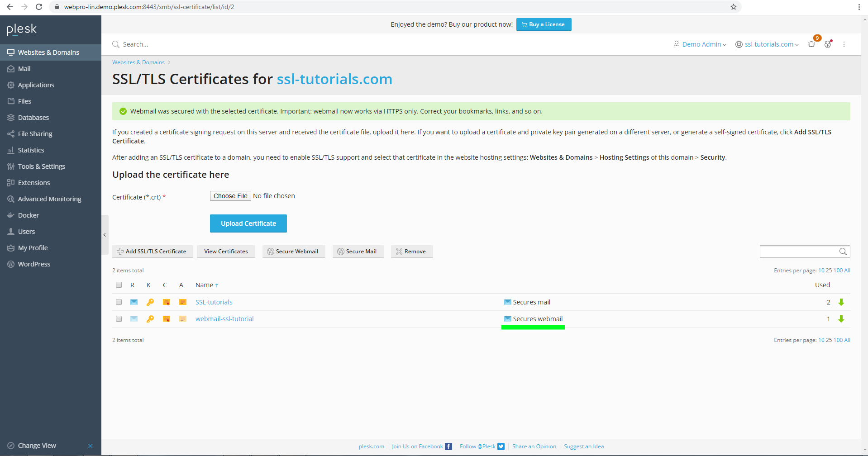Open Websites & Domains in sidebar

click(51, 52)
